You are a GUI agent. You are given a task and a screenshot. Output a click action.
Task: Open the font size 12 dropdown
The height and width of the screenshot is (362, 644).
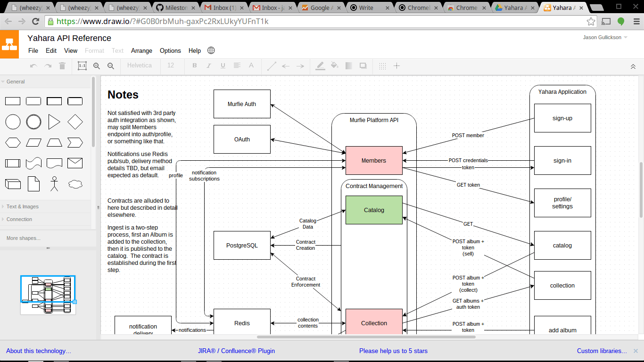coord(171,66)
